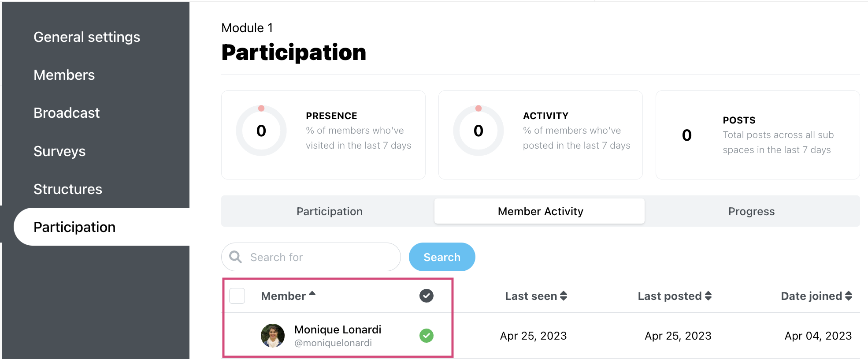Switch to the Participation tab

[x=330, y=211]
